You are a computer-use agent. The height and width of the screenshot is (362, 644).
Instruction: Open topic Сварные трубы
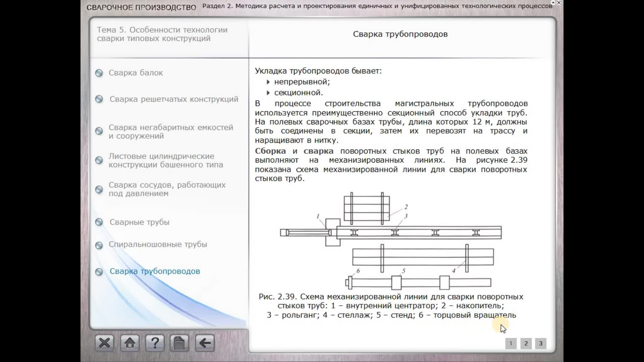[x=140, y=222]
